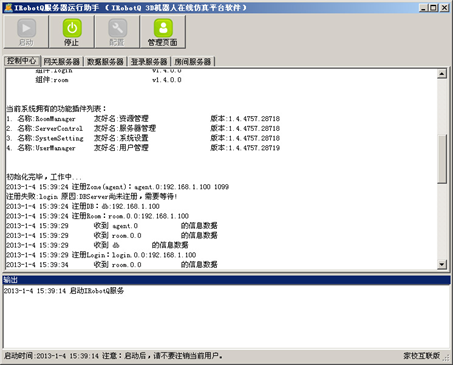Open the 配置 wrench settings icon
Image resolution: width=453 pixels, height=365 pixels.
117,28
